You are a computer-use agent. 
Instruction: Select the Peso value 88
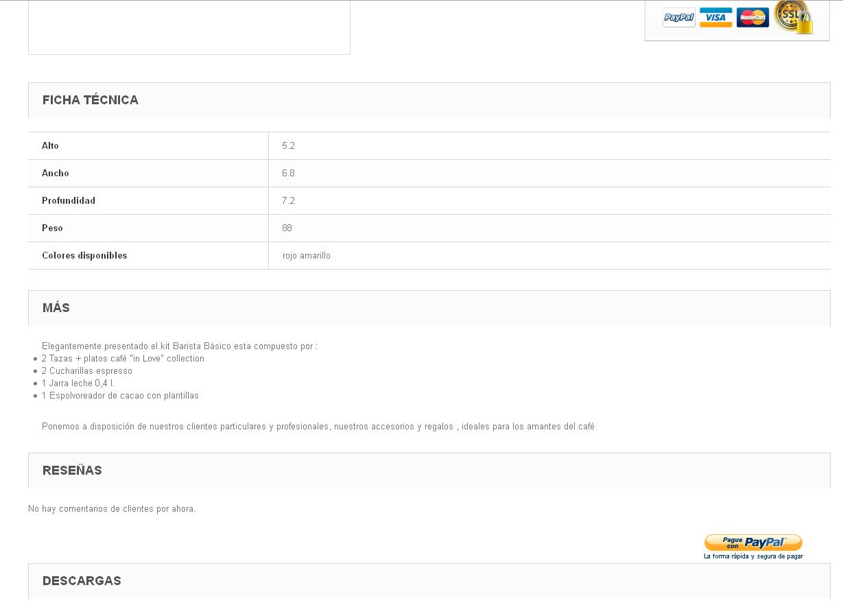[549, 228]
